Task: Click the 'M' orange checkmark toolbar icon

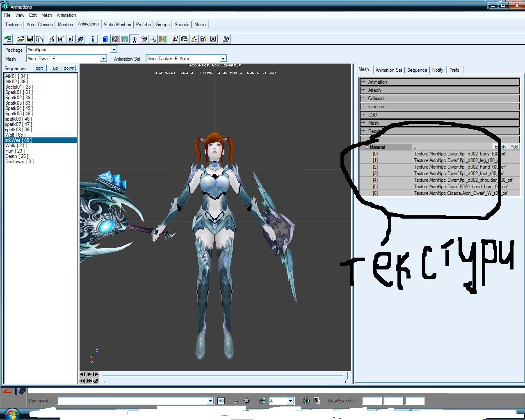Action: point(203,39)
